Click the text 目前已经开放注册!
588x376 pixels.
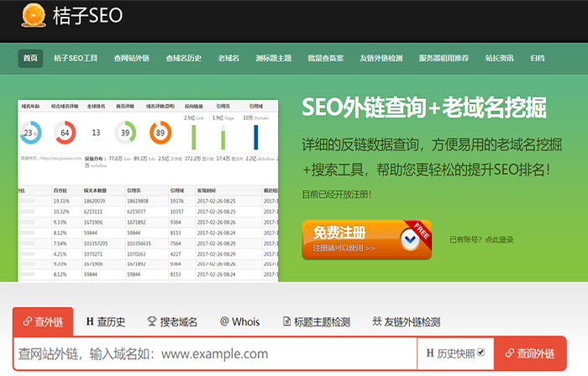[x=337, y=195]
